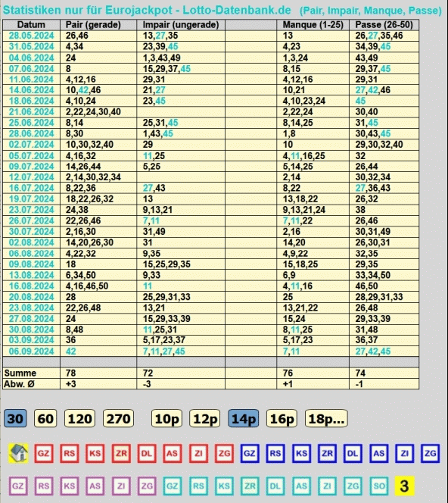Click the home house icon
This screenshot has width=448, height=503.
(x=18, y=453)
